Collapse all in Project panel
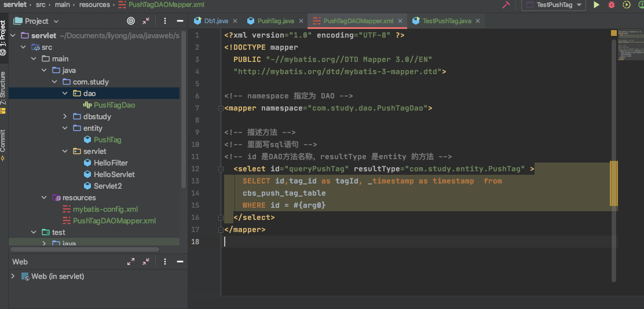This screenshot has height=309, width=644. click(x=146, y=21)
